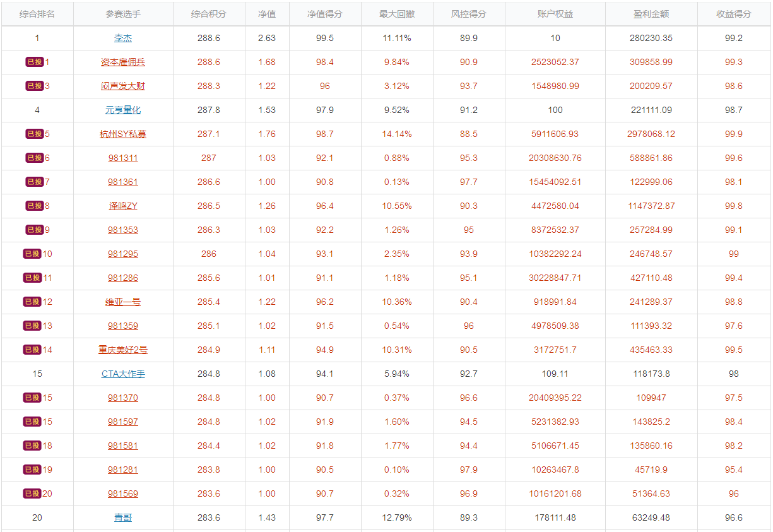Screen dimensions: 773x532
Task: Click the 综合排名 column header
Action: click(x=37, y=14)
